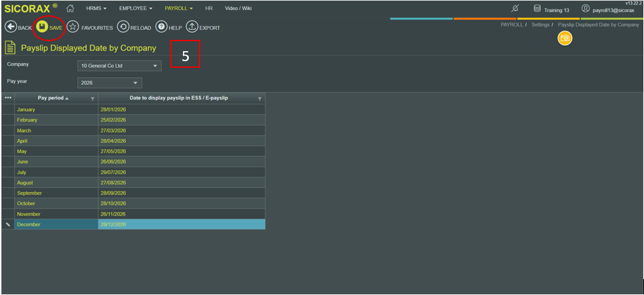
Task: Click the yellow round icon under breadcrumb
Action: [564, 39]
